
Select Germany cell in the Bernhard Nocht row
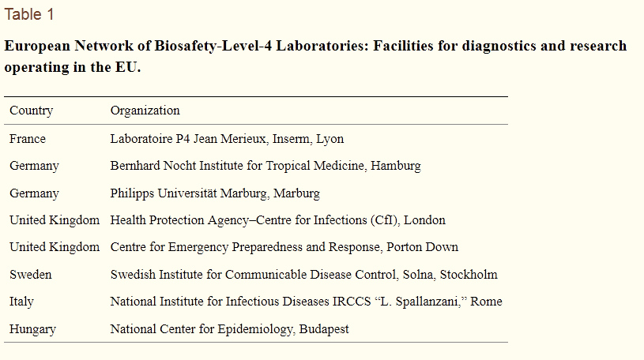pos(34,166)
